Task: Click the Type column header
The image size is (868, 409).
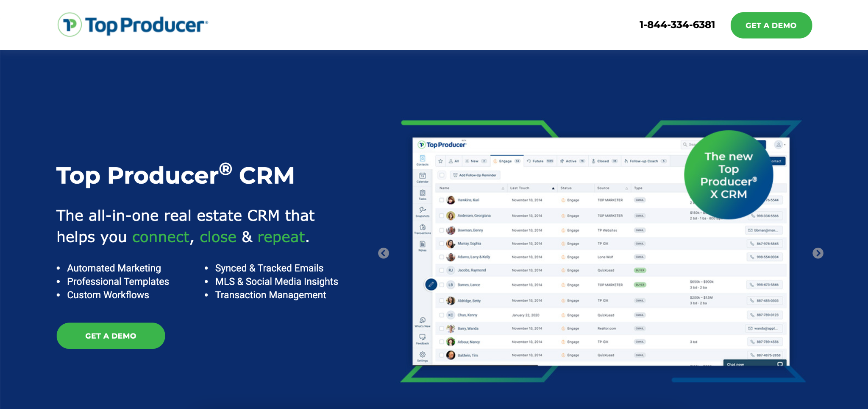Action: (x=638, y=188)
